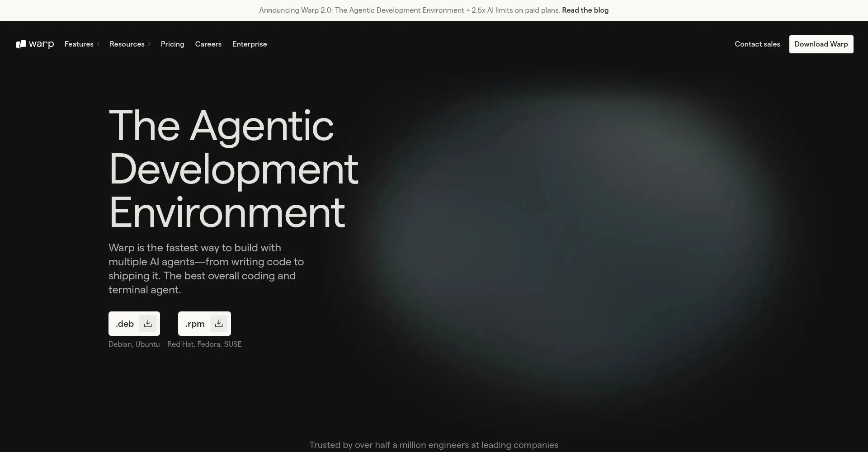
Task: Open the Read the blog link
Action: tap(585, 10)
